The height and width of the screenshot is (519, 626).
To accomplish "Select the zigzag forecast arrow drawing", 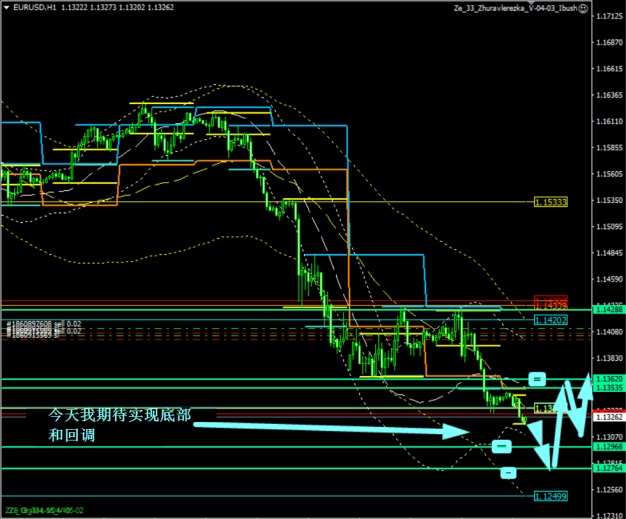I will pyautogui.click(x=565, y=420).
